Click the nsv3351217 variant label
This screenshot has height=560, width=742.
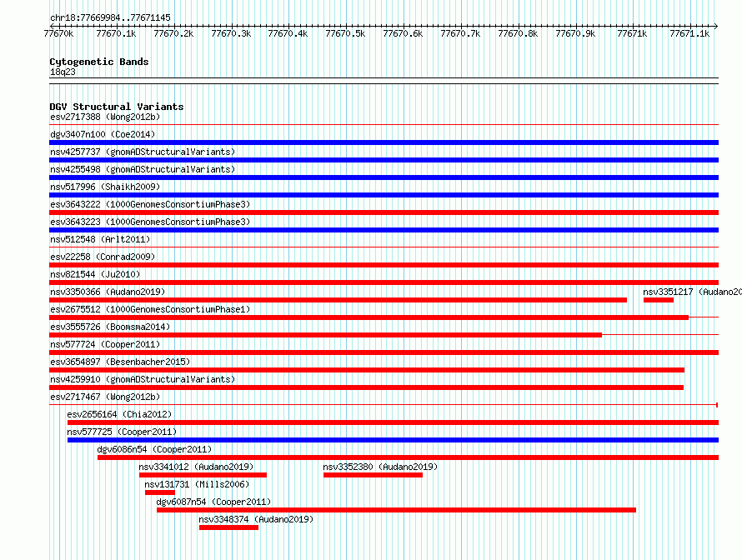[692, 292]
